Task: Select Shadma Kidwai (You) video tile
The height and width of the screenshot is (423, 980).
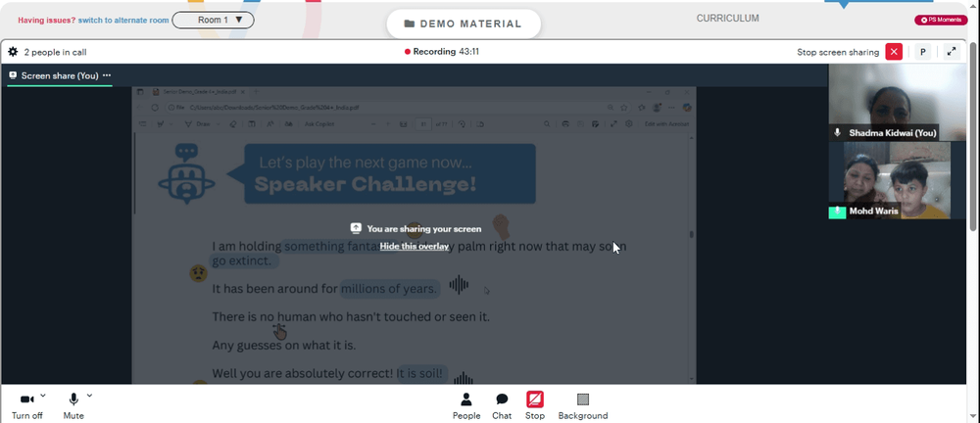Action: (x=897, y=103)
